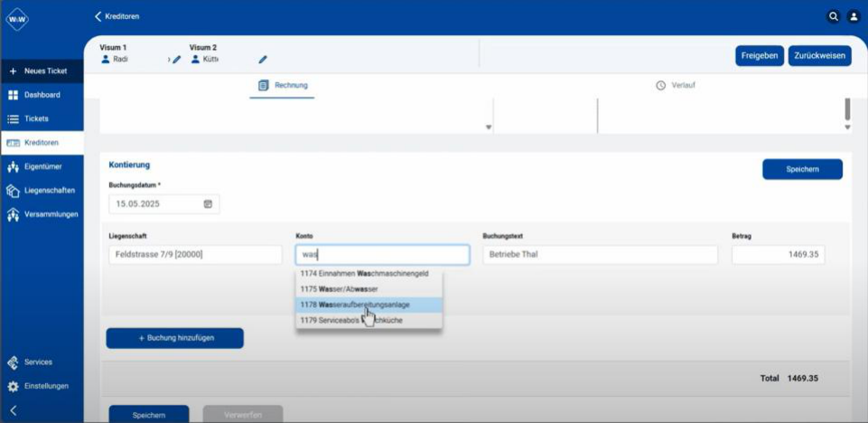Click the Buchungsdatum field 15.05.2025

click(x=163, y=203)
